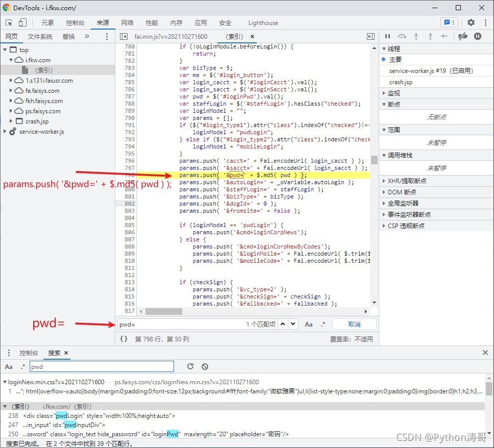Click the step out of function icon
494x448 pixels.
coord(430,37)
